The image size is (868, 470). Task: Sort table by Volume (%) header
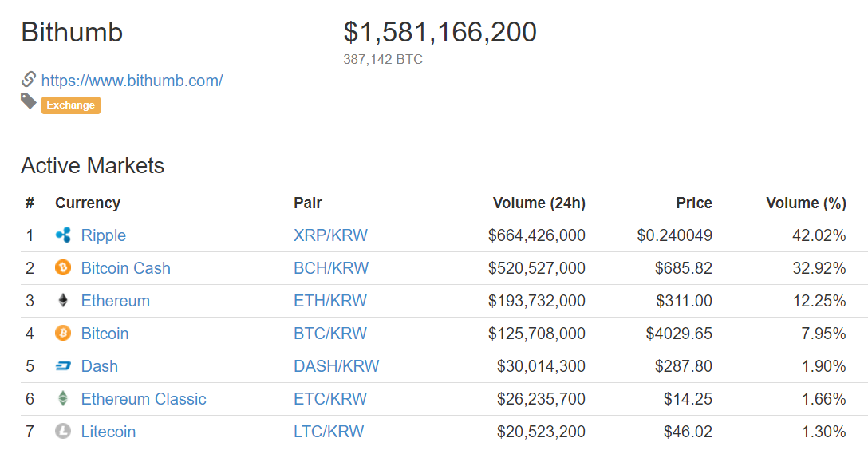[806, 203]
